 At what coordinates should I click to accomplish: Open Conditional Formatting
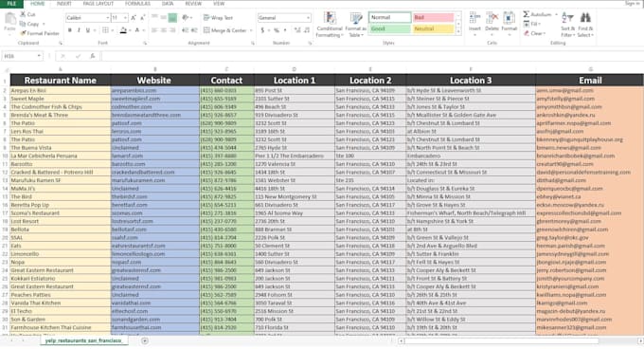[330, 25]
